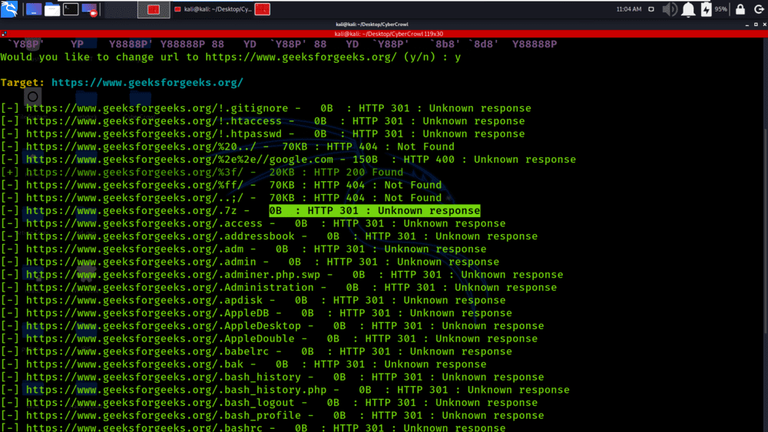Viewport: 768px width, 432px height.
Task: Open the /.bash_logout URL line
Action: pyautogui.click(x=160, y=403)
